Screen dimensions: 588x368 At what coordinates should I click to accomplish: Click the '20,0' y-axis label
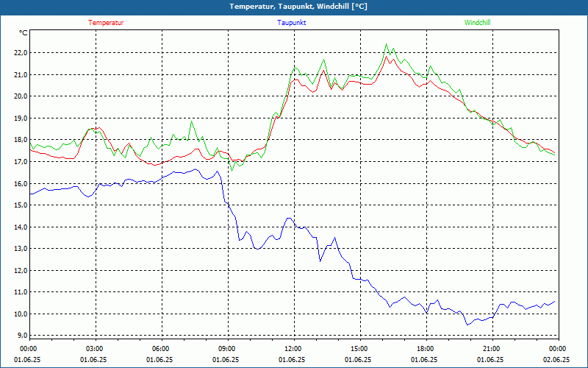21,96
